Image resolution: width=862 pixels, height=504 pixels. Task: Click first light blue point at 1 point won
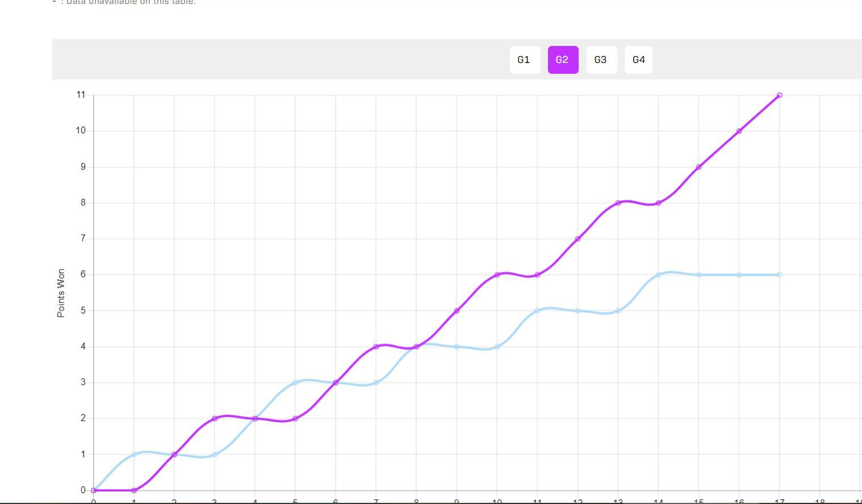(x=134, y=455)
